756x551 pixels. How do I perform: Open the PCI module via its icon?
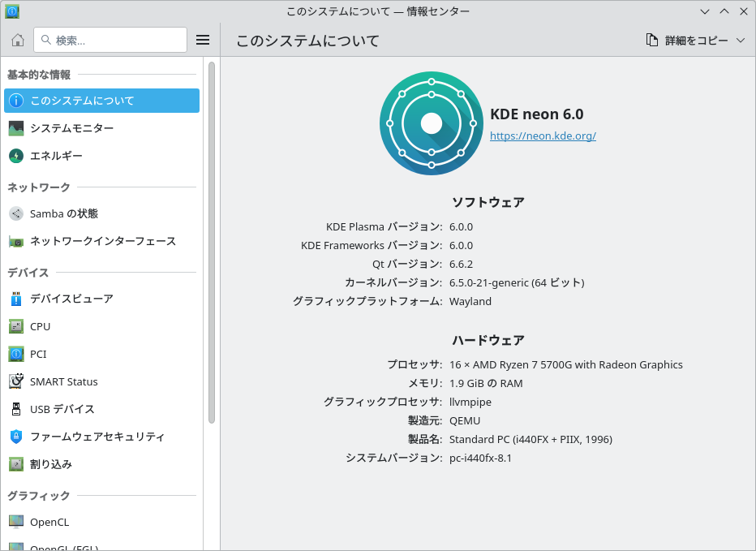pyautogui.click(x=16, y=354)
